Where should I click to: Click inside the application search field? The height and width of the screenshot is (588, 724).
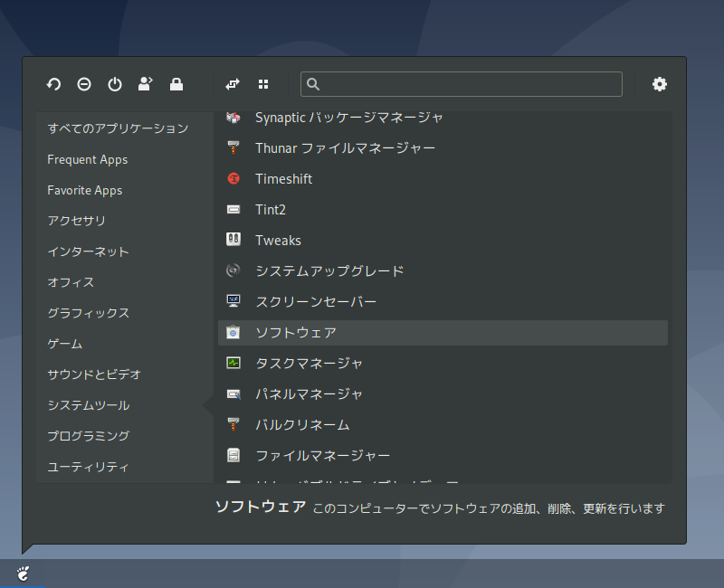pos(462,84)
